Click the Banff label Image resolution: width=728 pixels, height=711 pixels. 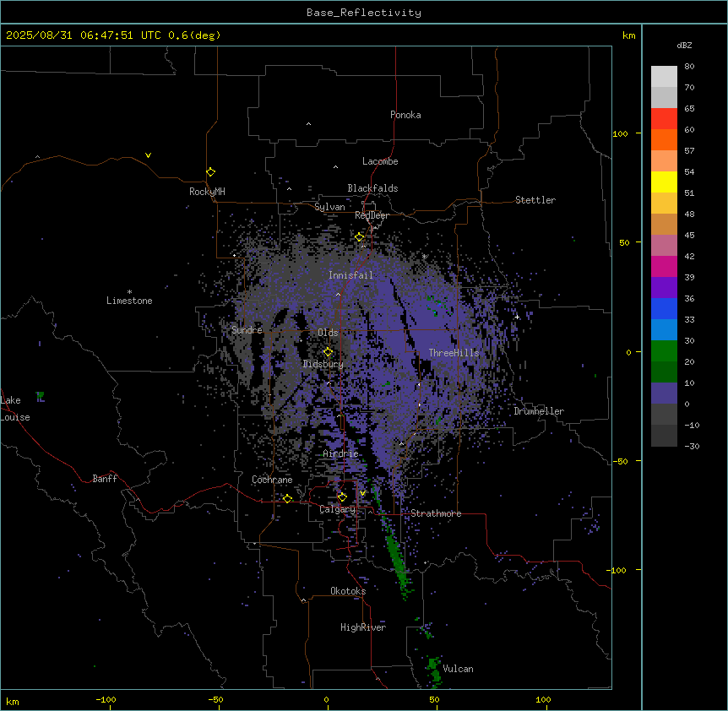(x=105, y=479)
